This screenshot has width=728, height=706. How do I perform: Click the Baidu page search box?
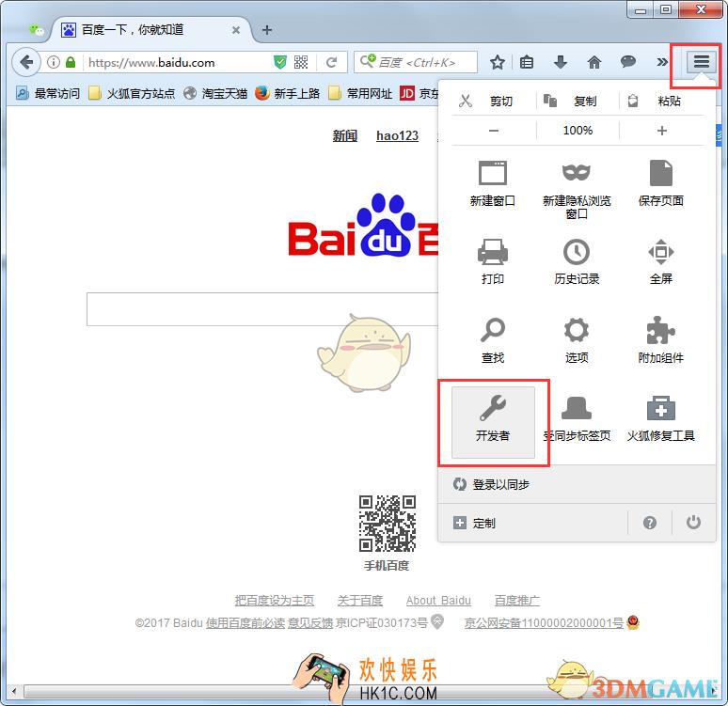tap(262, 309)
